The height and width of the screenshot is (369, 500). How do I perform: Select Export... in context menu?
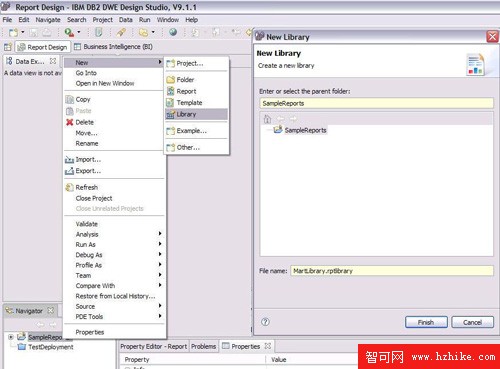tap(88, 171)
